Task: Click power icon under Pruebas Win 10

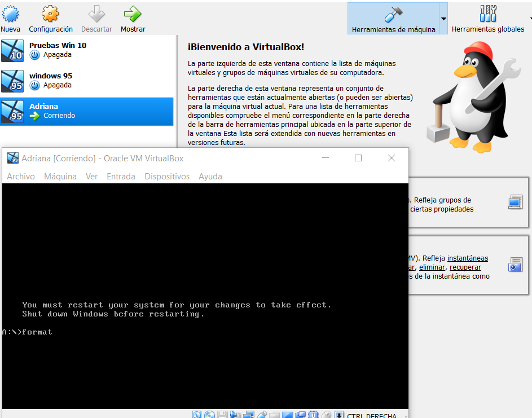Action: [x=34, y=55]
